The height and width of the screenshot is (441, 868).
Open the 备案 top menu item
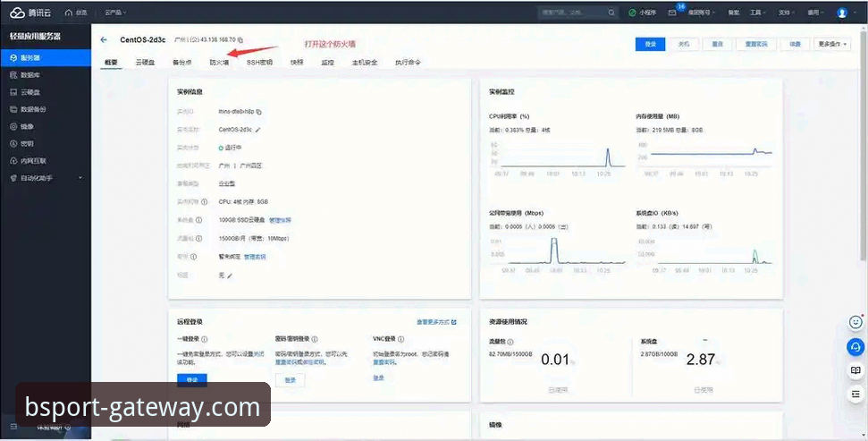pos(734,13)
